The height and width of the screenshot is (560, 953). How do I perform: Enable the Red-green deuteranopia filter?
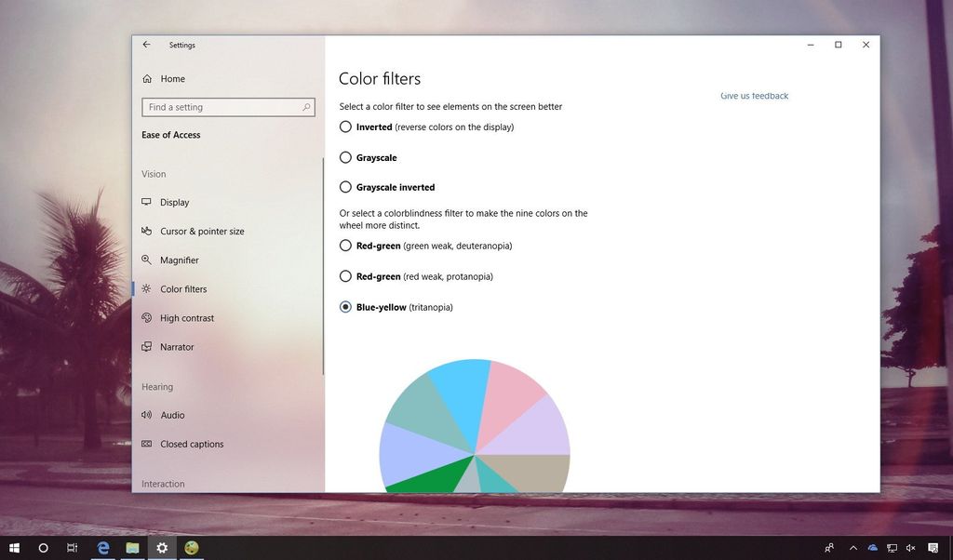click(x=345, y=246)
